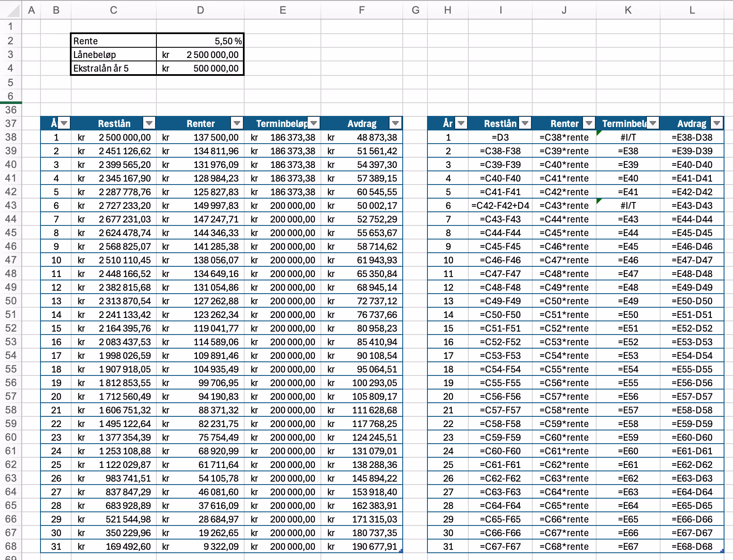Open the Renter filter dropdown in column D

click(x=237, y=124)
